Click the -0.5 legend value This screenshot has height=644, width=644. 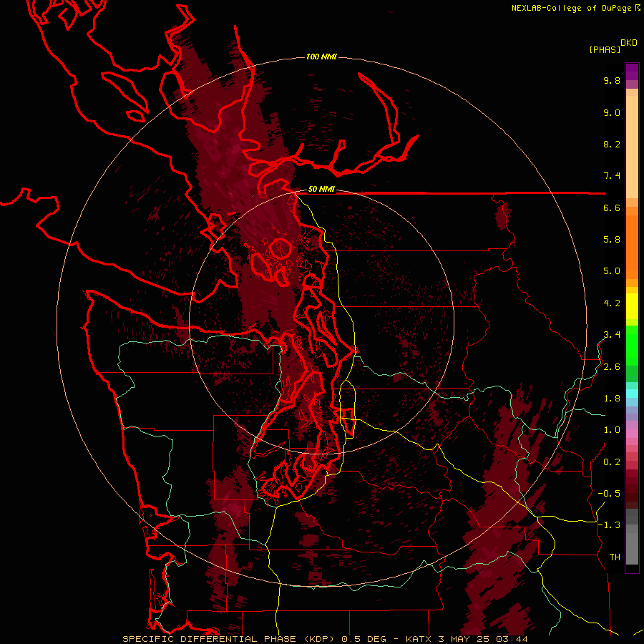(609, 494)
